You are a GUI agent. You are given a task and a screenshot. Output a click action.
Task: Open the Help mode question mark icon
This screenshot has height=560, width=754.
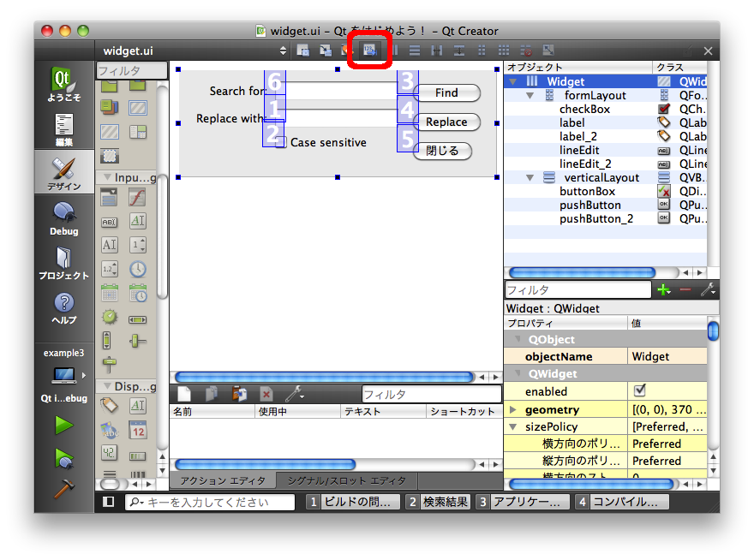[x=64, y=307]
